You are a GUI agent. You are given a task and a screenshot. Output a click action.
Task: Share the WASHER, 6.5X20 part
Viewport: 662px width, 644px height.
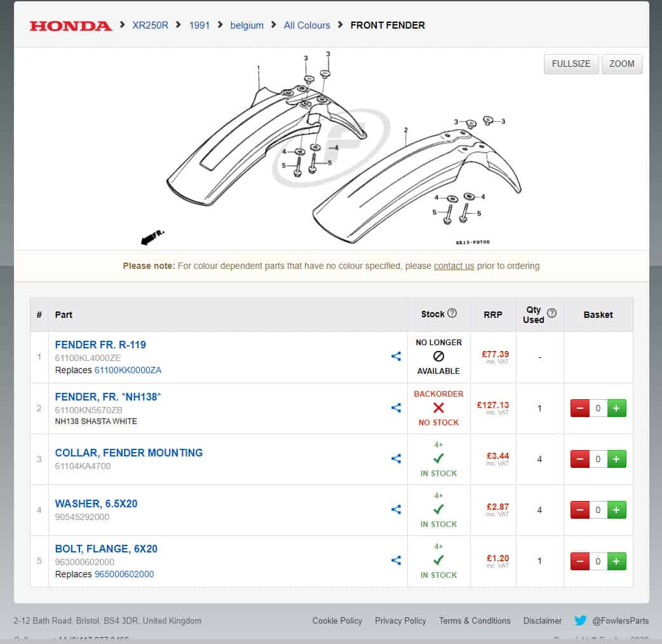click(396, 509)
